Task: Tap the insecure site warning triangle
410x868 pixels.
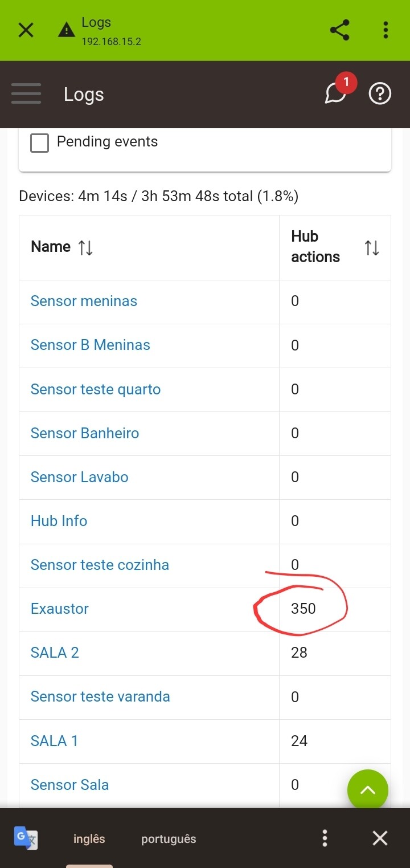Action: point(67,30)
